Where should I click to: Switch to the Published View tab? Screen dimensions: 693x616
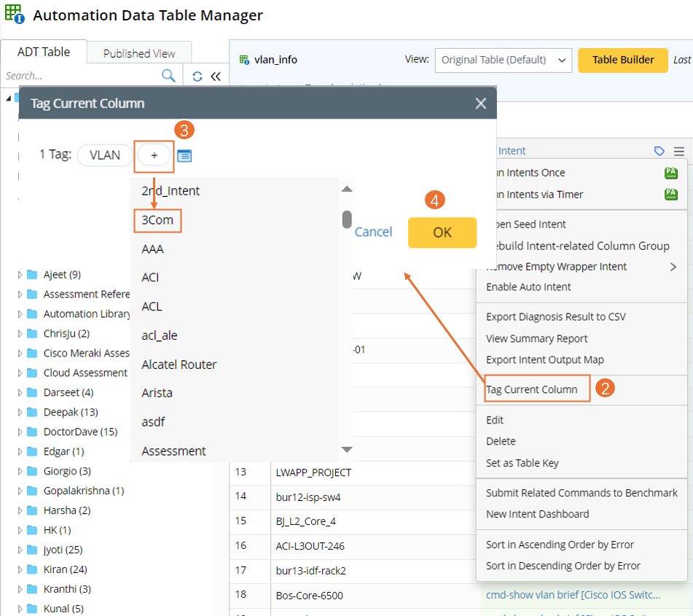(139, 53)
